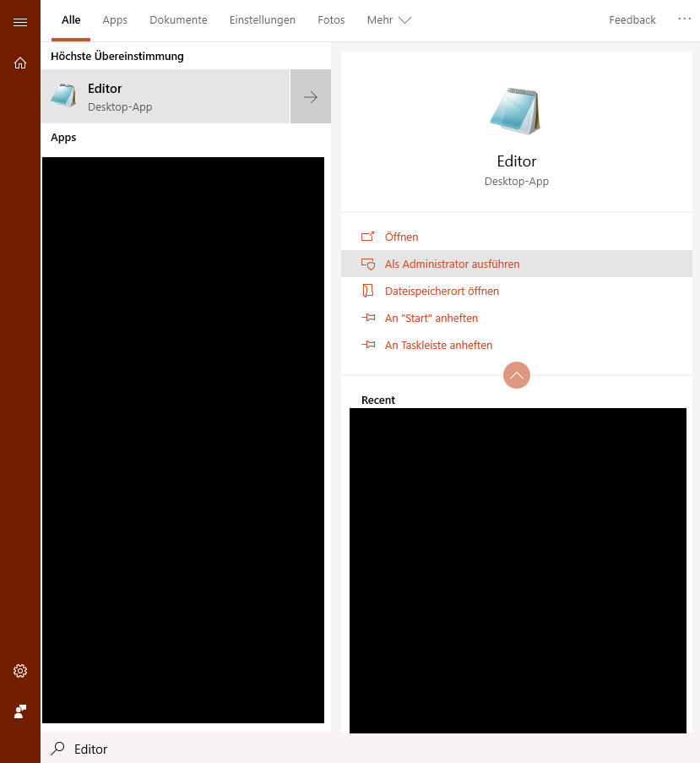
Task: Select Als Administrator ausführen
Action: click(516, 264)
